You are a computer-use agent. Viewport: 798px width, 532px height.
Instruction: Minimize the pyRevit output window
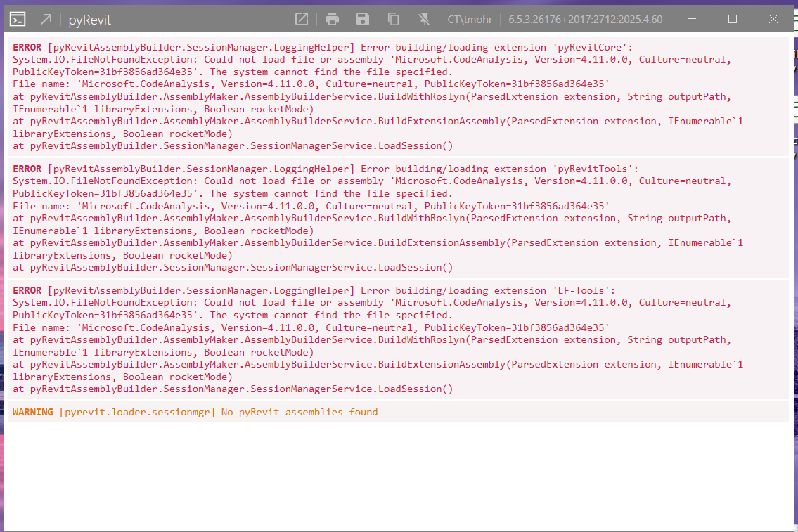pos(692,19)
